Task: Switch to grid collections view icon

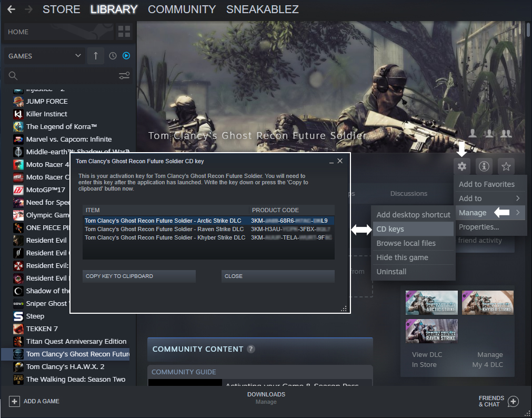Action: coord(124,32)
